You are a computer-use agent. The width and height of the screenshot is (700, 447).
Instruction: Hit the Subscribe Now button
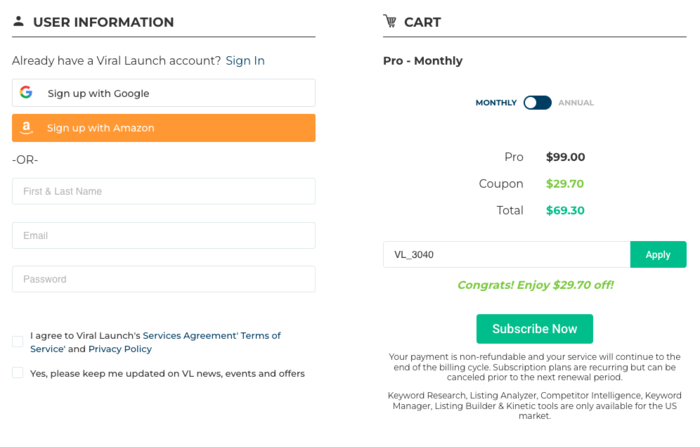534,329
